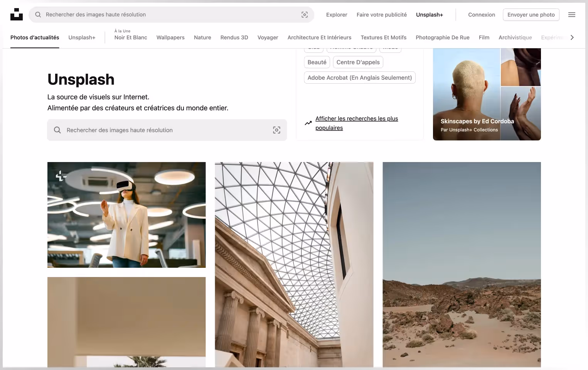Open visual search icon in top search bar
588x370 pixels.
click(305, 15)
